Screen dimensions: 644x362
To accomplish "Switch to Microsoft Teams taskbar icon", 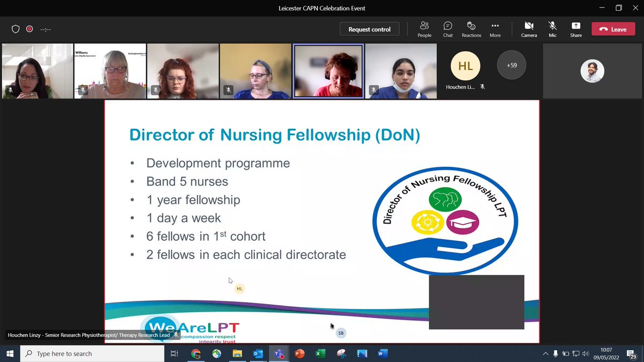I will (279, 353).
